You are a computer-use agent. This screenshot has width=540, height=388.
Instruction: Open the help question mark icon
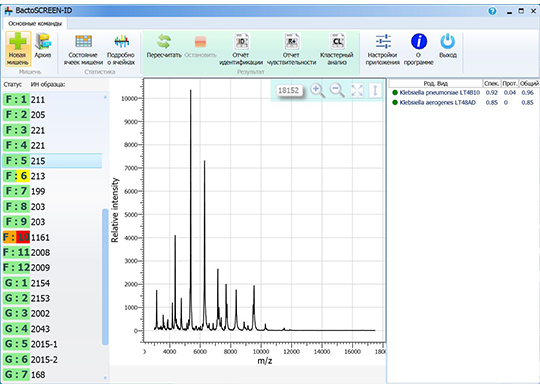pos(492,11)
